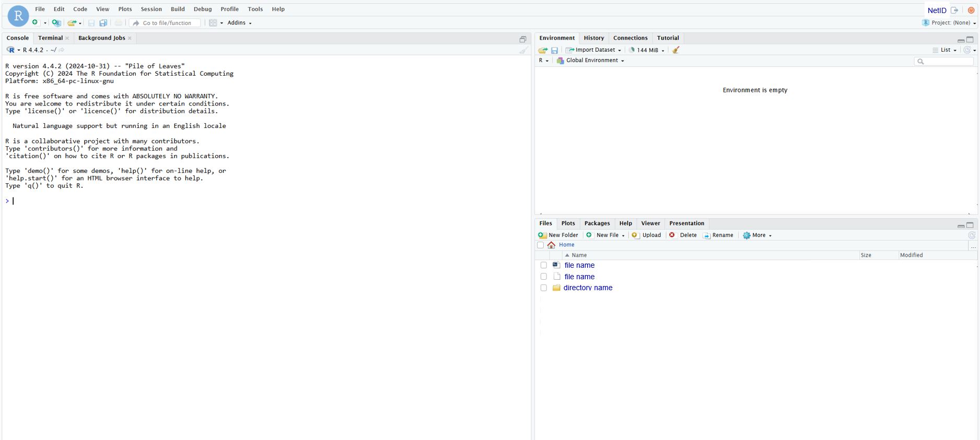Click the Open an existing file folder icon
Viewport: 980px width, 440px height.
point(72,22)
